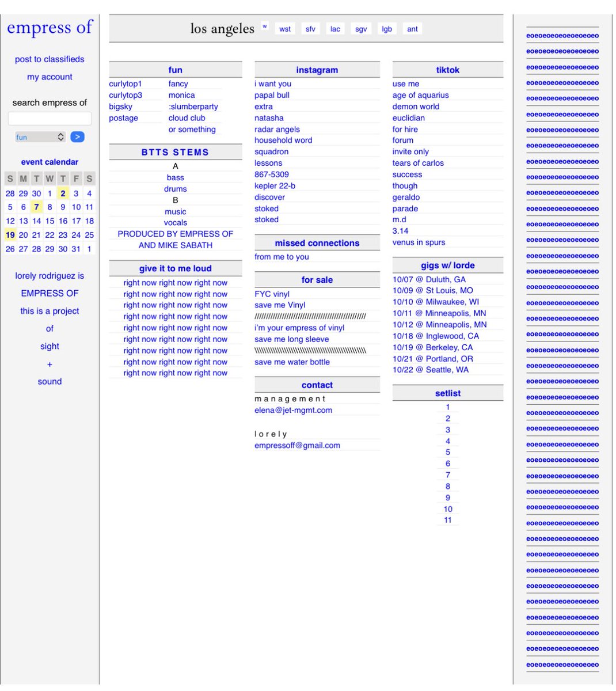This screenshot has height=691, width=616.
Task: Select highlighted day 2 in calendar
Action: point(63,193)
